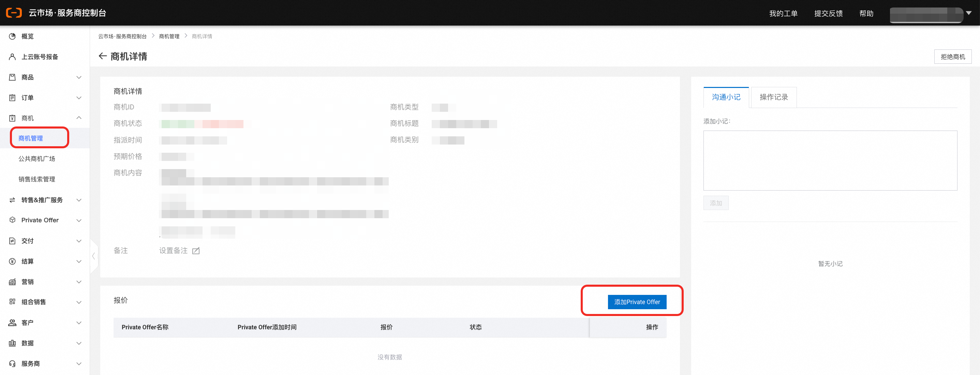The image size is (980, 375).
Task: Open 公共商机广场 in the sidebar
Action: point(37,159)
